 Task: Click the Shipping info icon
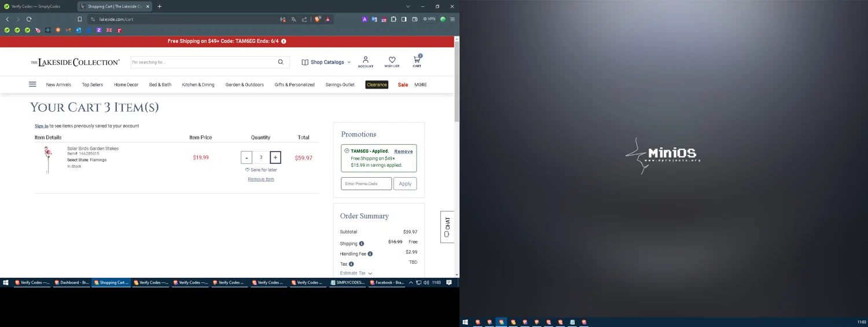[362, 244]
